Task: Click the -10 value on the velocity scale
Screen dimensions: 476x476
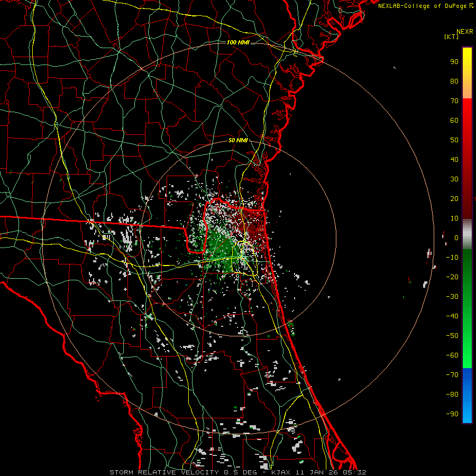Action: click(452, 258)
